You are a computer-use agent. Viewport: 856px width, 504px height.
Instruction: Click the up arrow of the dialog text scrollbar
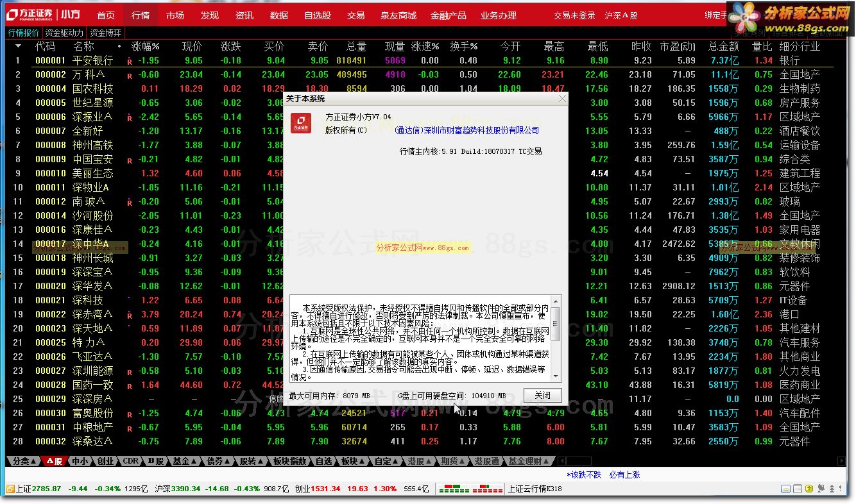pos(556,301)
